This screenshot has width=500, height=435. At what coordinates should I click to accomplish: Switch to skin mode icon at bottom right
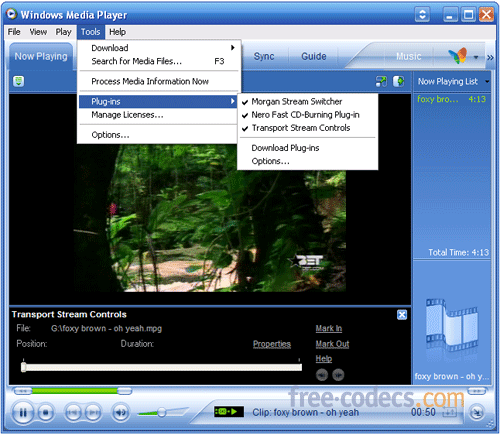477,413
